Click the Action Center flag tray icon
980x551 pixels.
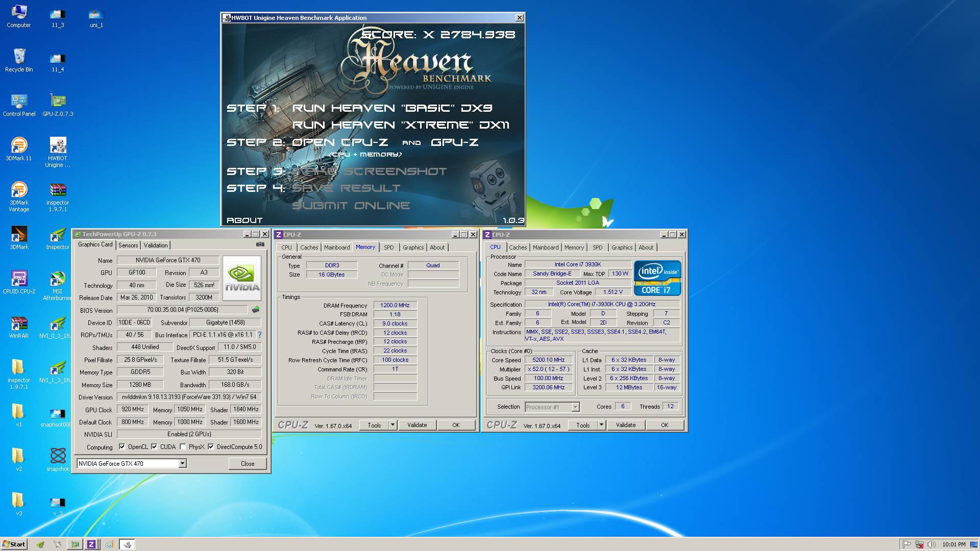pyautogui.click(x=908, y=544)
